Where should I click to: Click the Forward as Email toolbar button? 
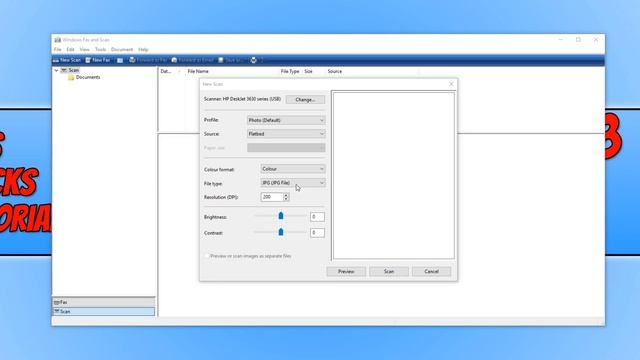pyautogui.click(x=193, y=60)
